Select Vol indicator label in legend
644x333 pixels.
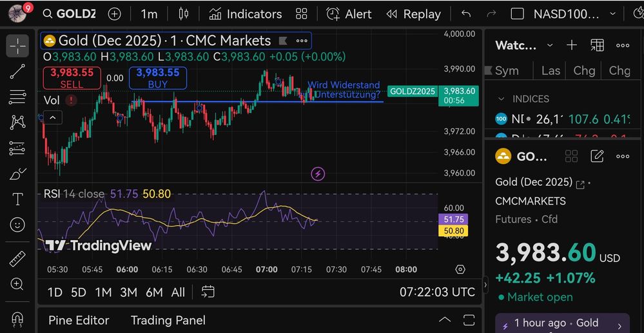tap(52, 100)
